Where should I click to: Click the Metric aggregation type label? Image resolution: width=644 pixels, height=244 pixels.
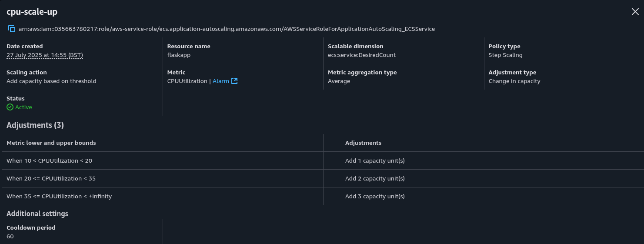[x=362, y=72]
